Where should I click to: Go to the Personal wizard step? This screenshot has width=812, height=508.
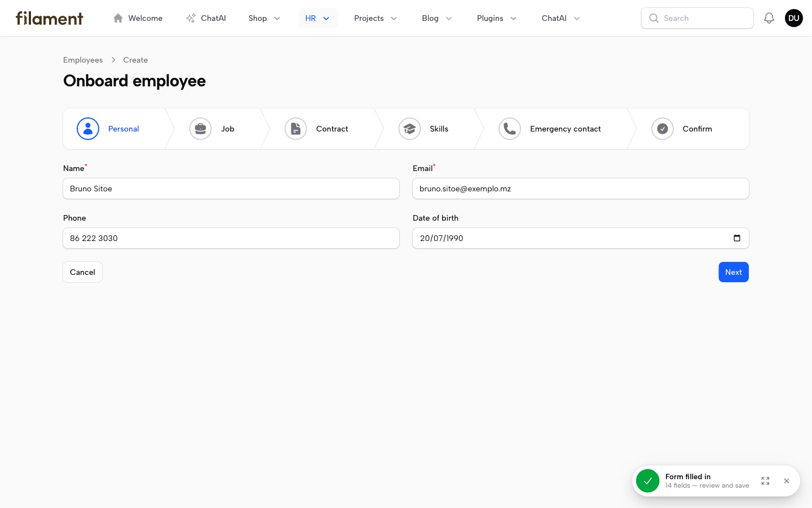(114, 129)
